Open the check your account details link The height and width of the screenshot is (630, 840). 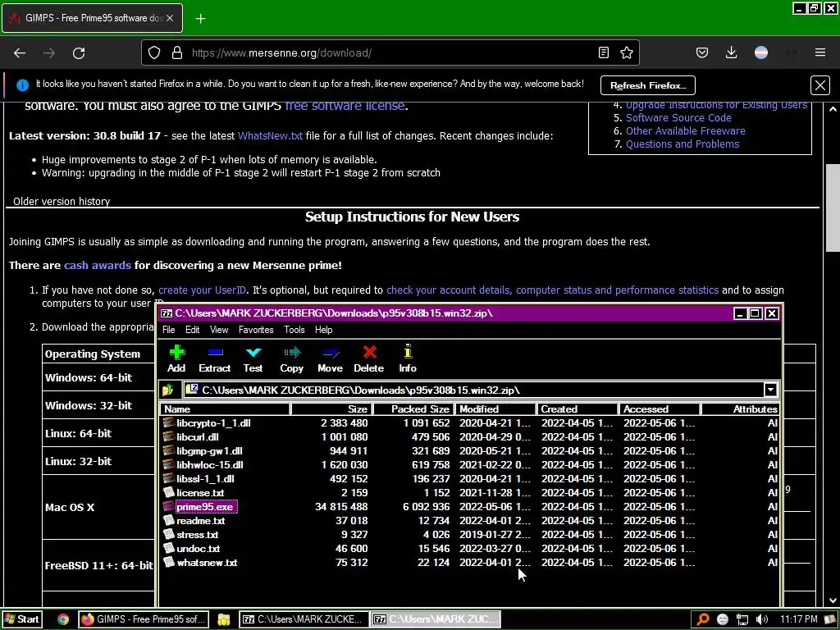click(552, 290)
